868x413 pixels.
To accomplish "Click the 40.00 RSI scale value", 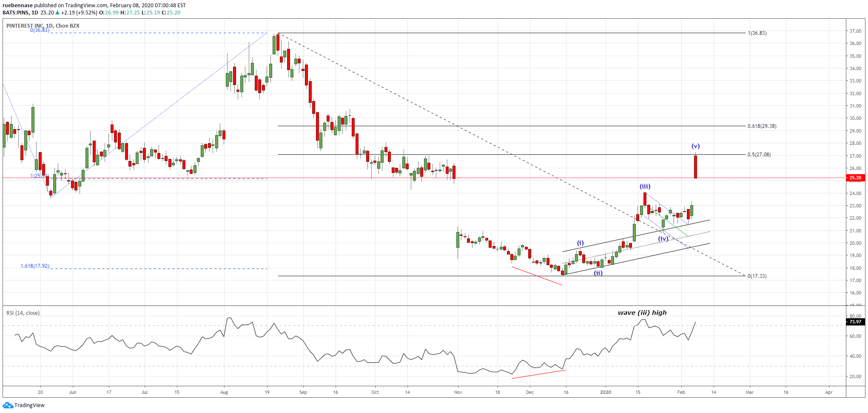I will (x=855, y=356).
